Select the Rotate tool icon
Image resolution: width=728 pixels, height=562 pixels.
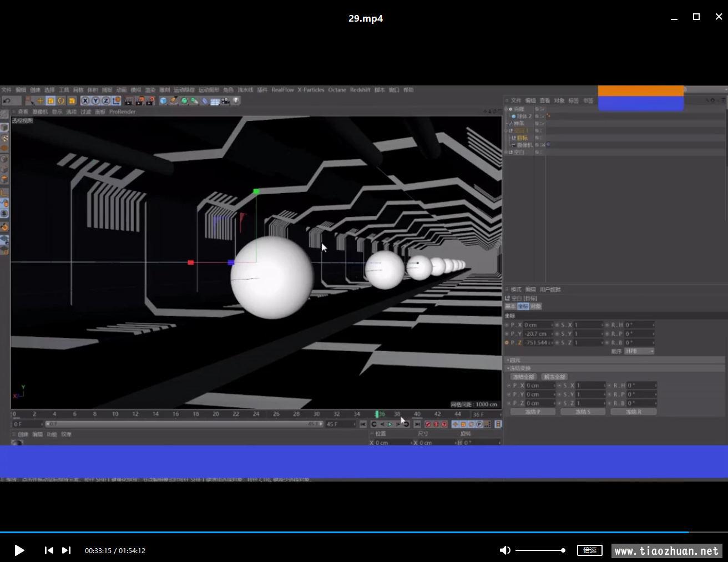point(61,101)
